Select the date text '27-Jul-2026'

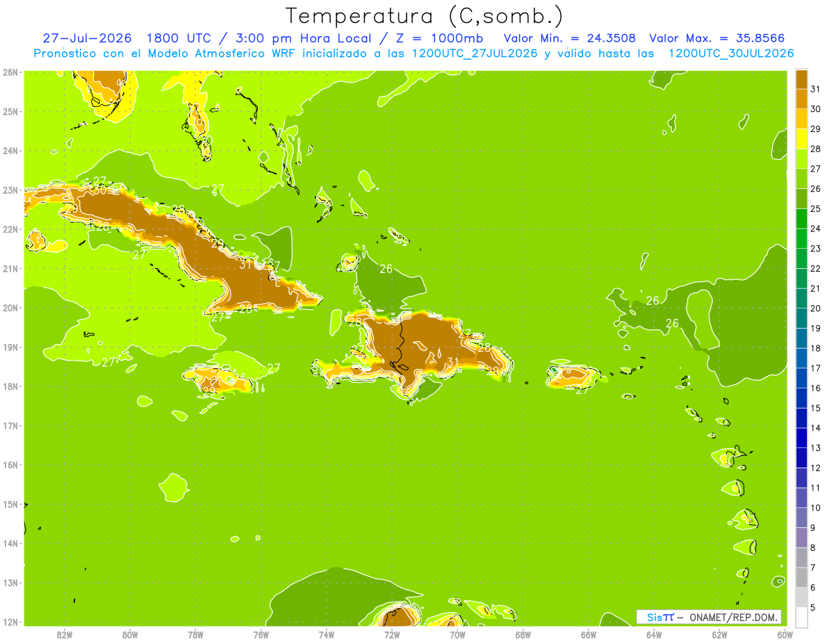pyautogui.click(x=87, y=38)
